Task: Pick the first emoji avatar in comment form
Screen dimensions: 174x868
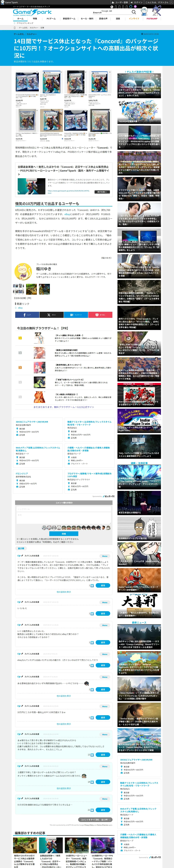Action: pyautogui.click(x=44, y=528)
